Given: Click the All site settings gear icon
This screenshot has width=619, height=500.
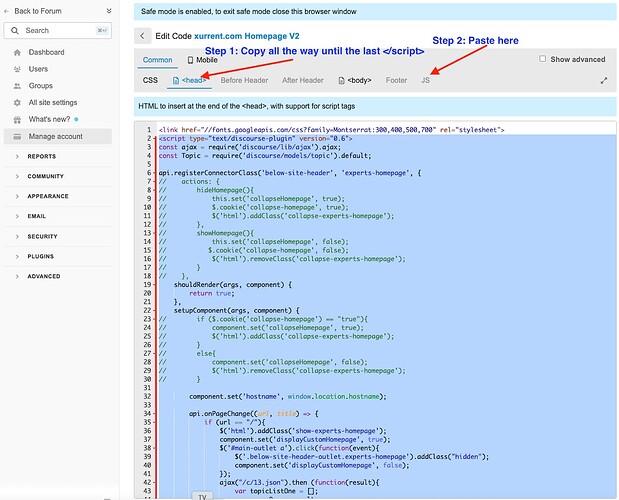Looking at the screenshot, I should click(17, 103).
